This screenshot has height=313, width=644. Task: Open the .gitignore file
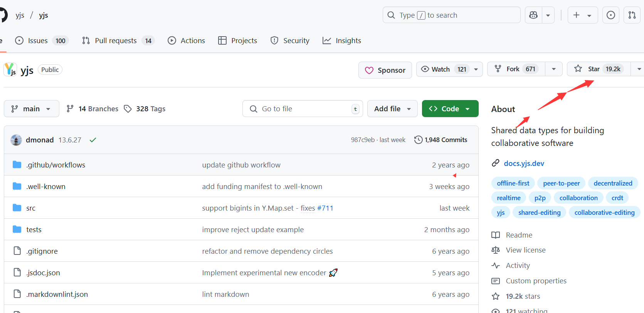point(42,251)
